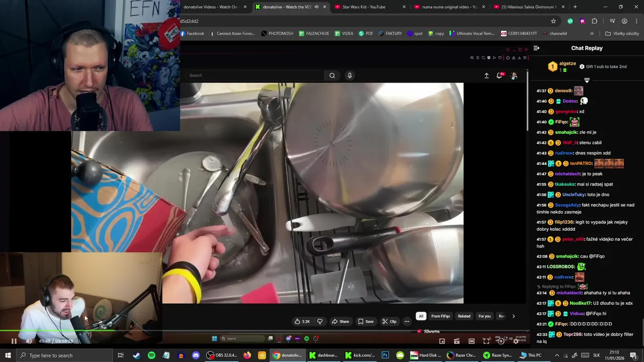The width and height of the screenshot is (644, 362).
Task: Open the Facebook bookmark
Action: pos(192,34)
